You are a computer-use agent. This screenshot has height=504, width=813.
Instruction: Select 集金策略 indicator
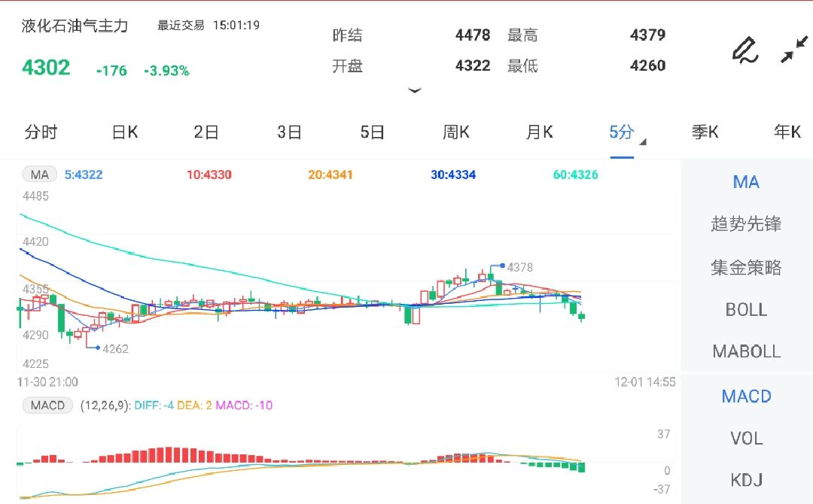(x=746, y=267)
